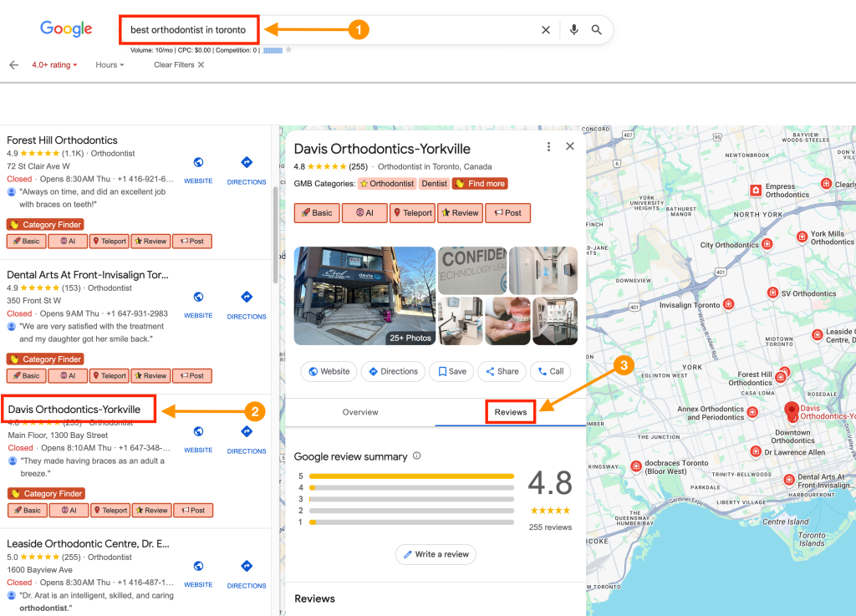
Task: Share the Davis Orthodontics-Yorkville listing
Action: (502, 372)
